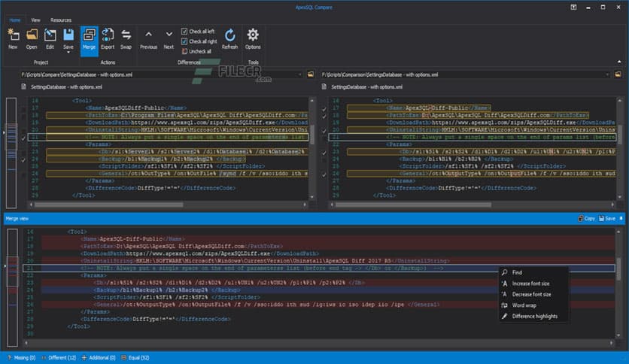Click the Merge view difference overview map
Viewport: 629px width, 364px height.
click(13, 287)
